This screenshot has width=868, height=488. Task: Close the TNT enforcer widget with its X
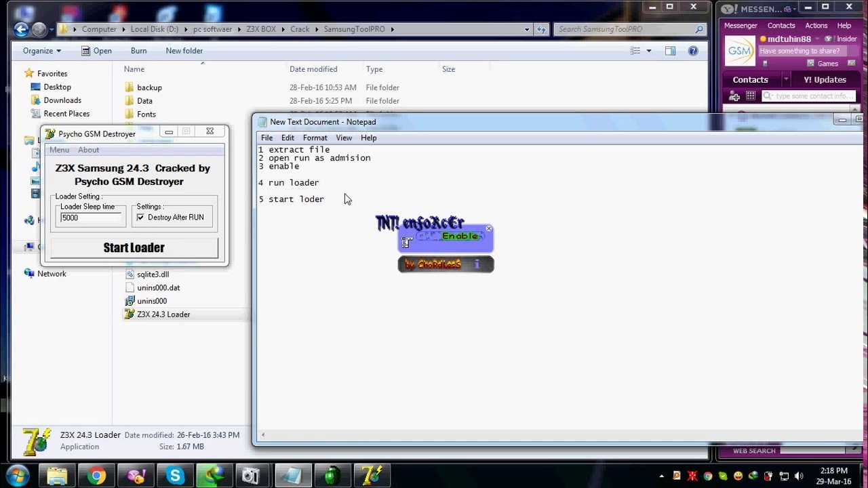(x=488, y=228)
